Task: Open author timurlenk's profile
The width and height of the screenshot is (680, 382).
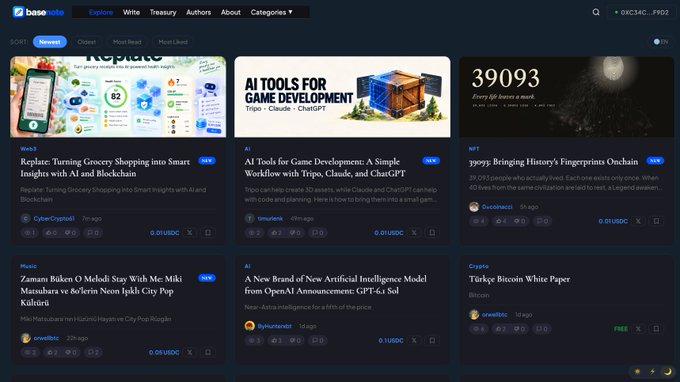Action: coord(270,219)
